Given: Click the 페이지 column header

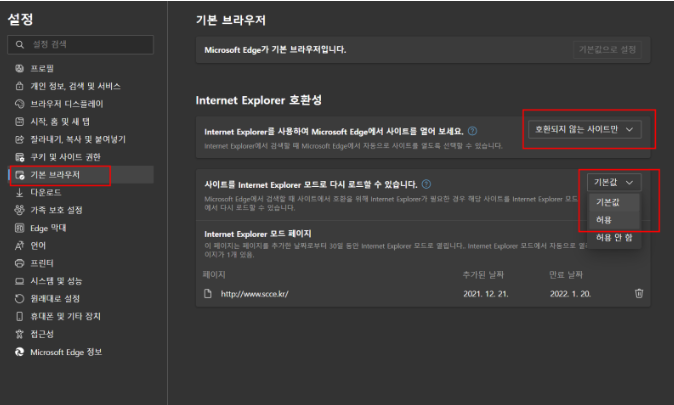Looking at the screenshot, I should pyautogui.click(x=214, y=274).
